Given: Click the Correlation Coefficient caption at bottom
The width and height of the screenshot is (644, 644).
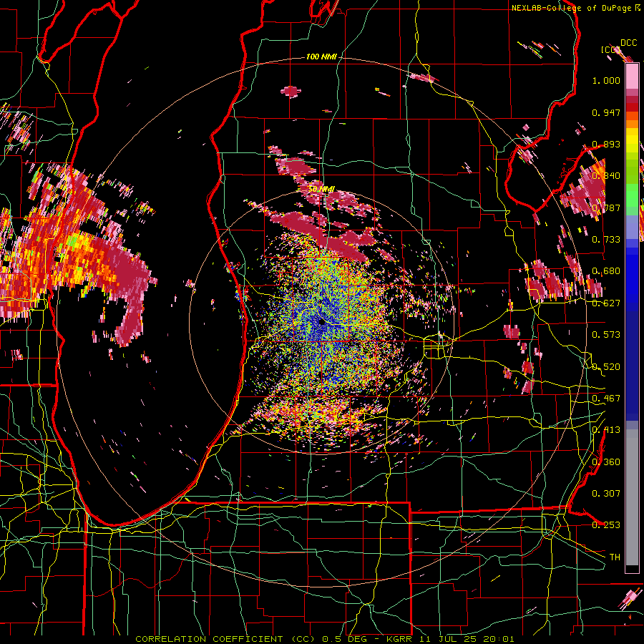Looking at the screenshot, I should pyautogui.click(x=324, y=639).
